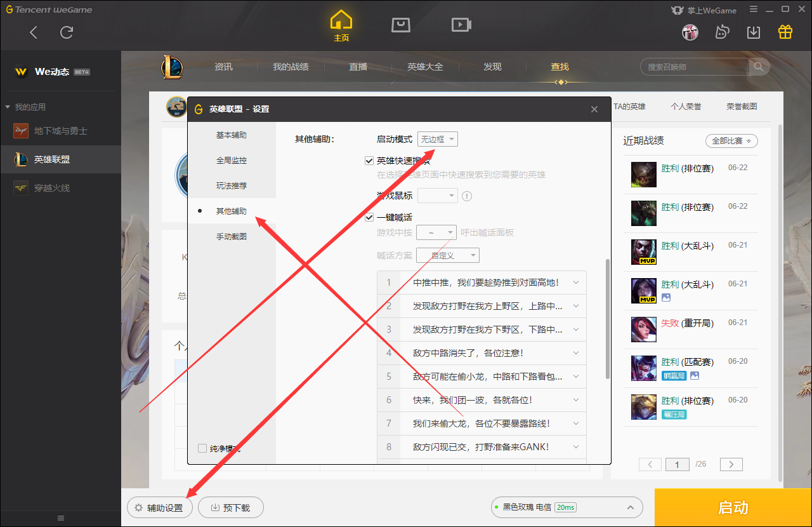Open the yellow gift box icon
This screenshot has height=527, width=812.
tap(785, 32)
